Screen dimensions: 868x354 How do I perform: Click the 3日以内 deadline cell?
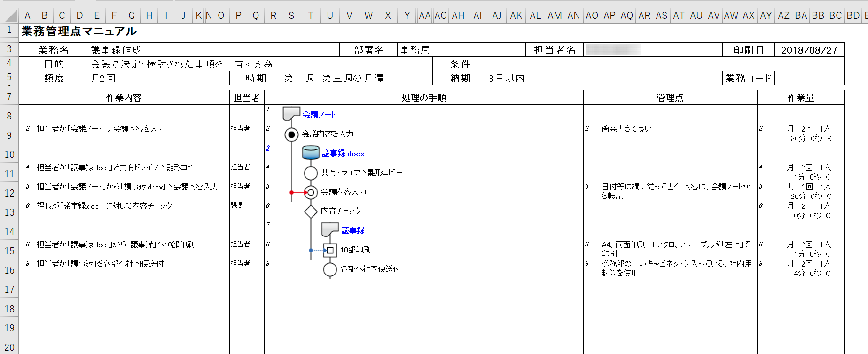[x=604, y=79]
